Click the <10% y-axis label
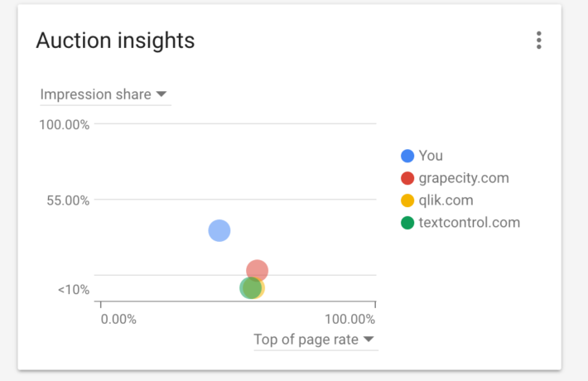Image resolution: width=588 pixels, height=381 pixels. [x=74, y=290]
